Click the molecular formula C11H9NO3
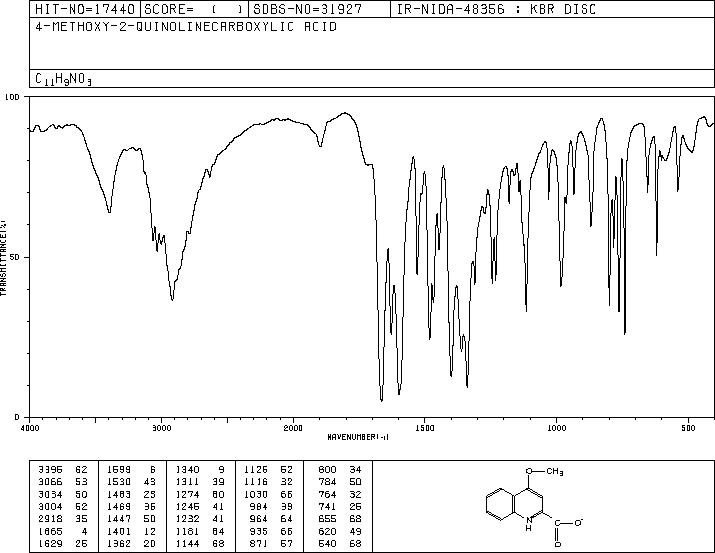Viewport: 715px width, 553px height. click(x=63, y=79)
